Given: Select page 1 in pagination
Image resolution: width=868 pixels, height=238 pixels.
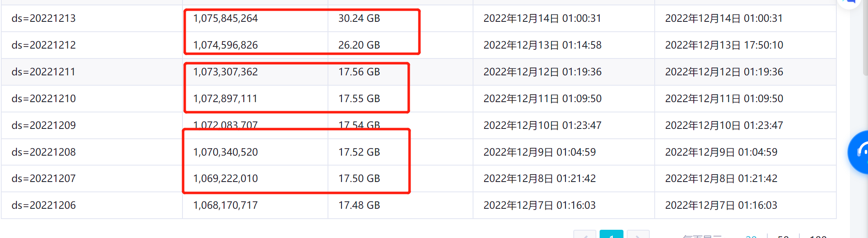Looking at the screenshot, I should point(611,235).
